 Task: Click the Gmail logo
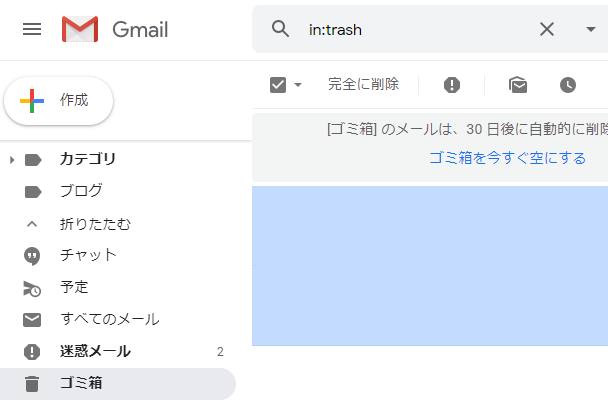point(115,29)
